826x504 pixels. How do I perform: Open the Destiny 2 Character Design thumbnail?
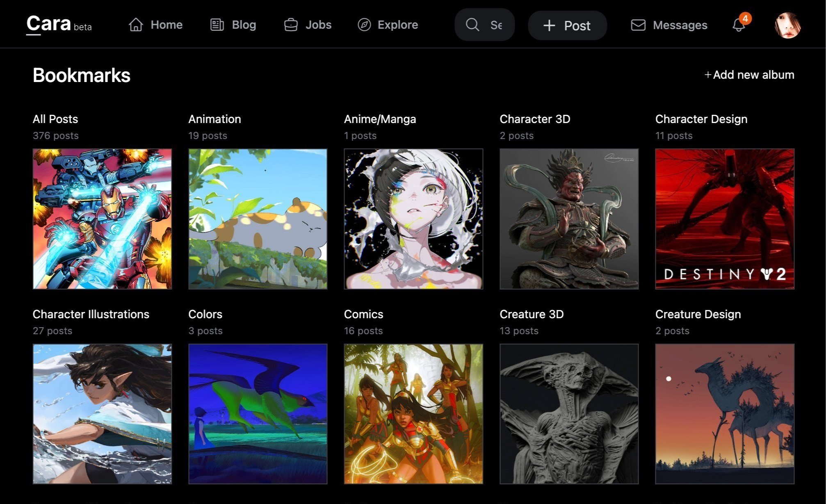(x=724, y=219)
